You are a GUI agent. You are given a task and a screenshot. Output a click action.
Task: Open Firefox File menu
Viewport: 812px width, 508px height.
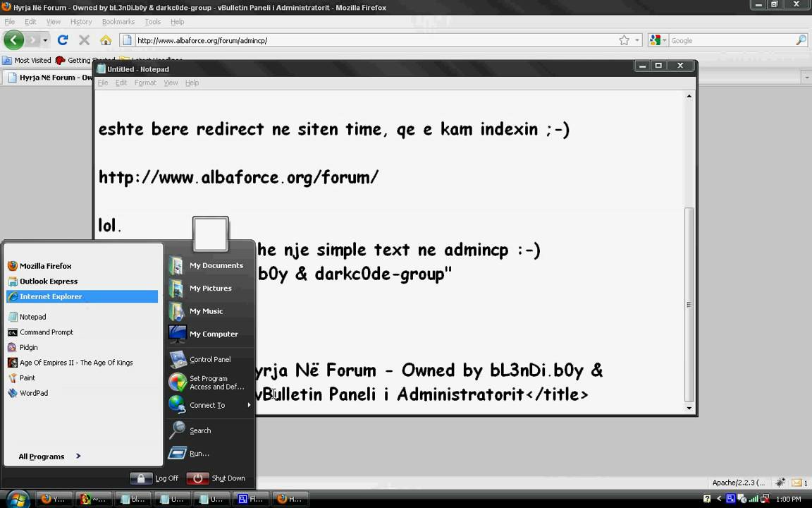[x=9, y=22]
